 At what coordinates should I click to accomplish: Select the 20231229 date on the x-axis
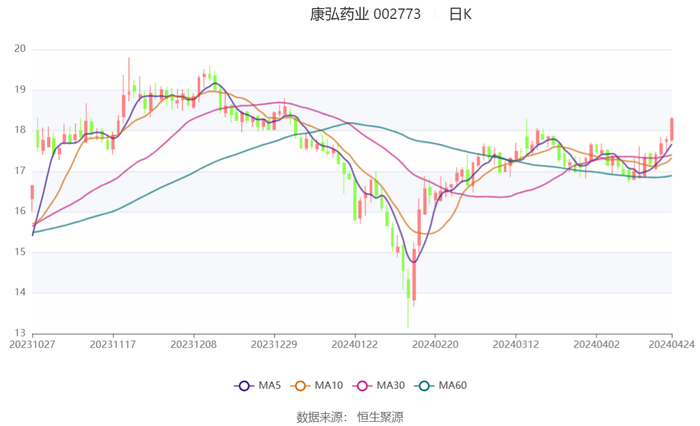tap(273, 344)
